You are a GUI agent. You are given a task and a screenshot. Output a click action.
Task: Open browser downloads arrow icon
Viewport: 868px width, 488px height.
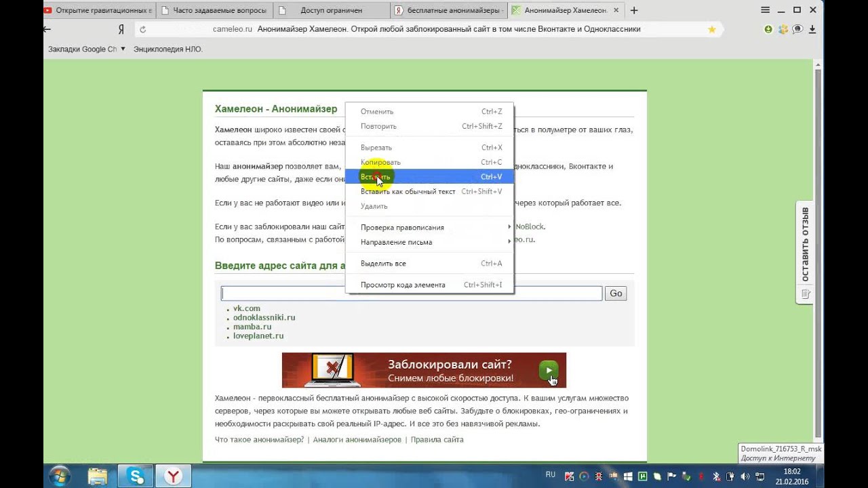(x=812, y=29)
